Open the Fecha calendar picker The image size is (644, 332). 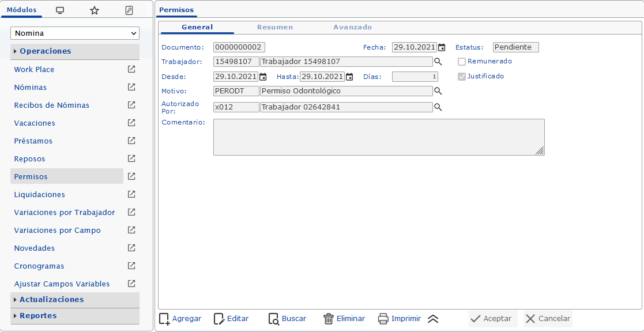pos(442,48)
